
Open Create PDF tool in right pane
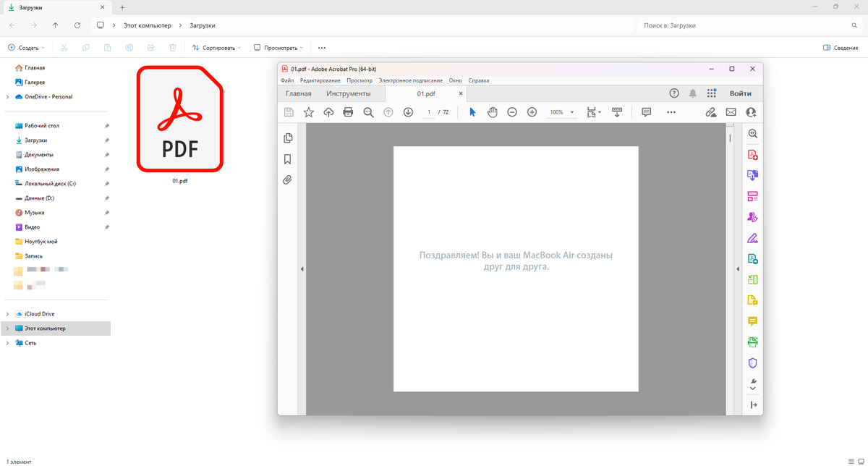pyautogui.click(x=753, y=155)
